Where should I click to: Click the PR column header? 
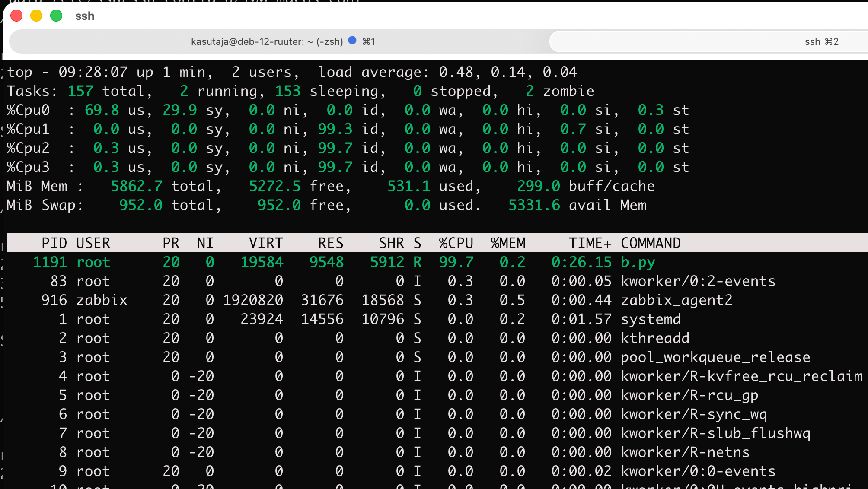pyautogui.click(x=171, y=243)
